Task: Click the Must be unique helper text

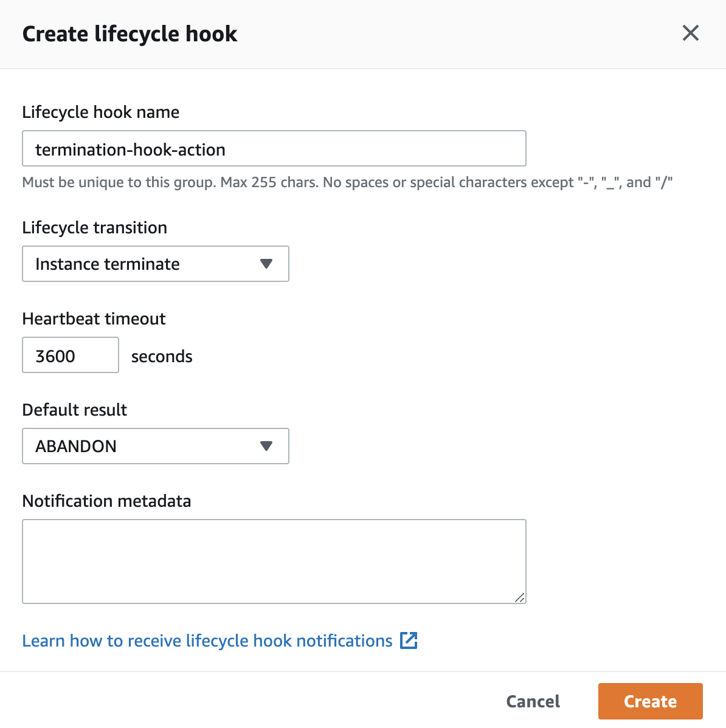Action: click(x=347, y=182)
